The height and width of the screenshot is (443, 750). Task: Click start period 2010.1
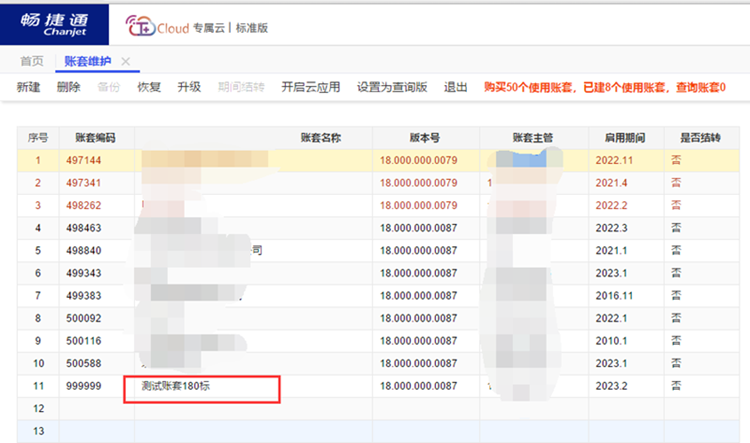pyautogui.click(x=611, y=341)
